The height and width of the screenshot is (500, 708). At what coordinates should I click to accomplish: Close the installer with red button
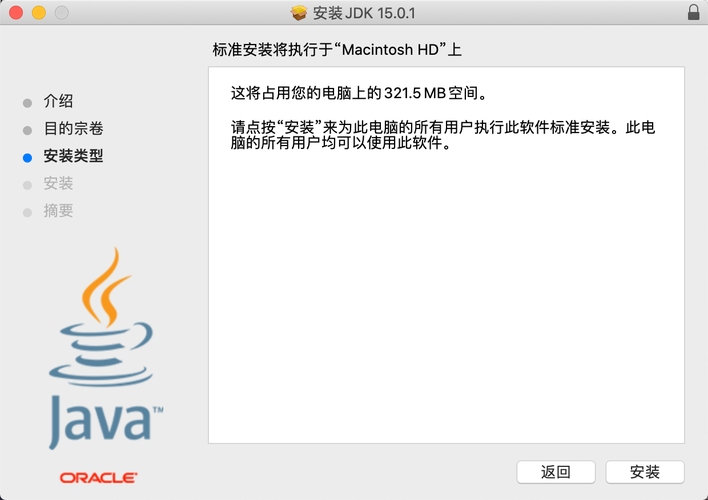coord(16,13)
